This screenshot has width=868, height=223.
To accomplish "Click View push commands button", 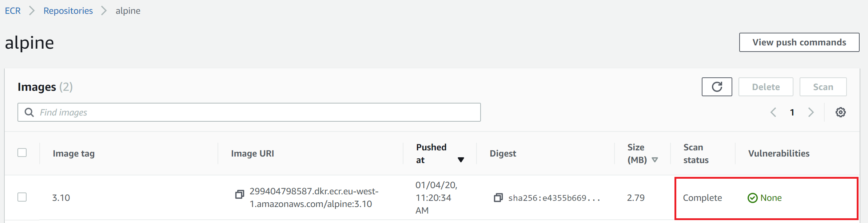I will (x=799, y=42).
